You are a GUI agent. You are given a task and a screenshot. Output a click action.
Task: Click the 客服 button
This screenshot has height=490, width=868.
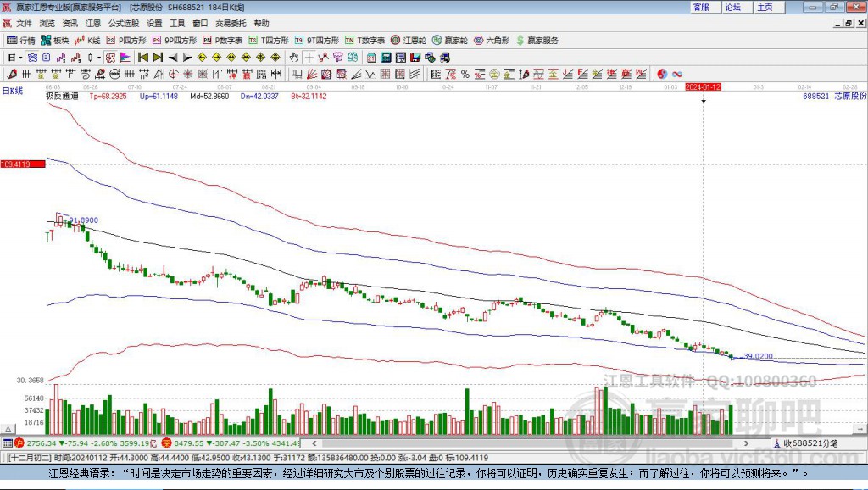(x=701, y=7)
